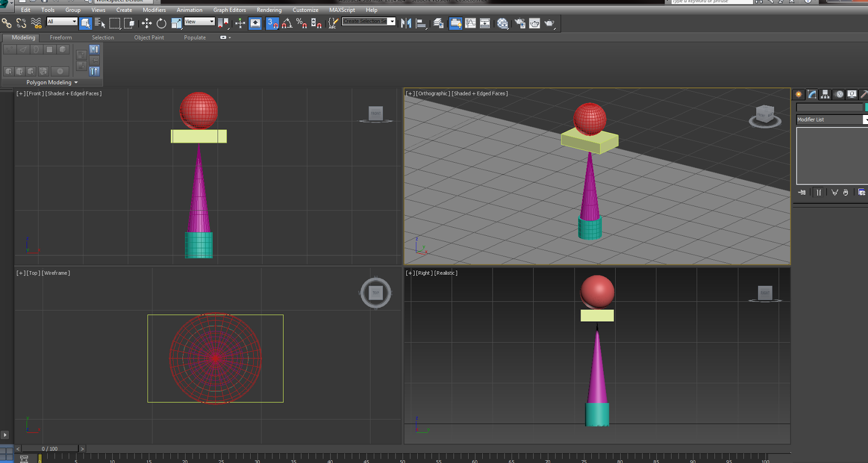Open the Curve Editor icon
This screenshot has width=868, height=463.
pyautogui.click(x=470, y=23)
